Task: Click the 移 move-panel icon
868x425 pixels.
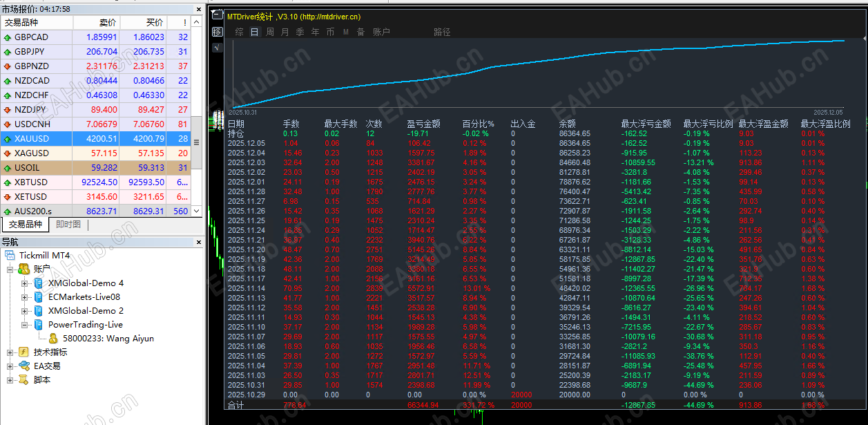Action: click(218, 32)
